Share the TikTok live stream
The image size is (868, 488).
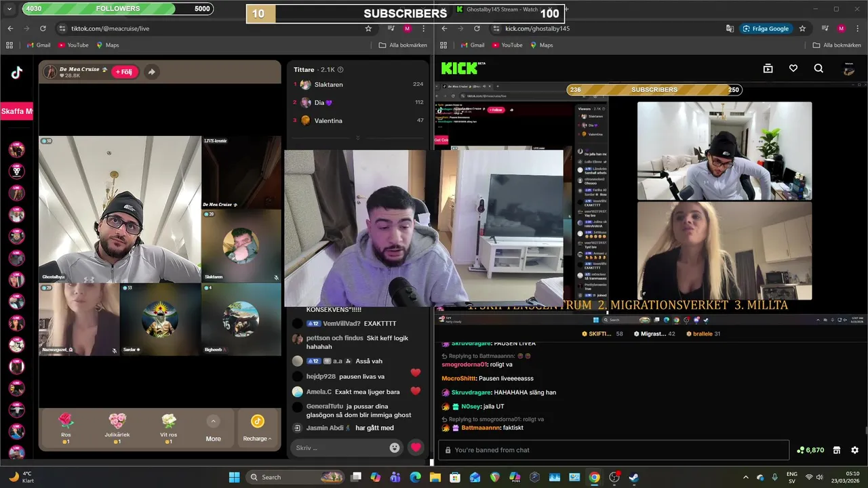point(151,72)
